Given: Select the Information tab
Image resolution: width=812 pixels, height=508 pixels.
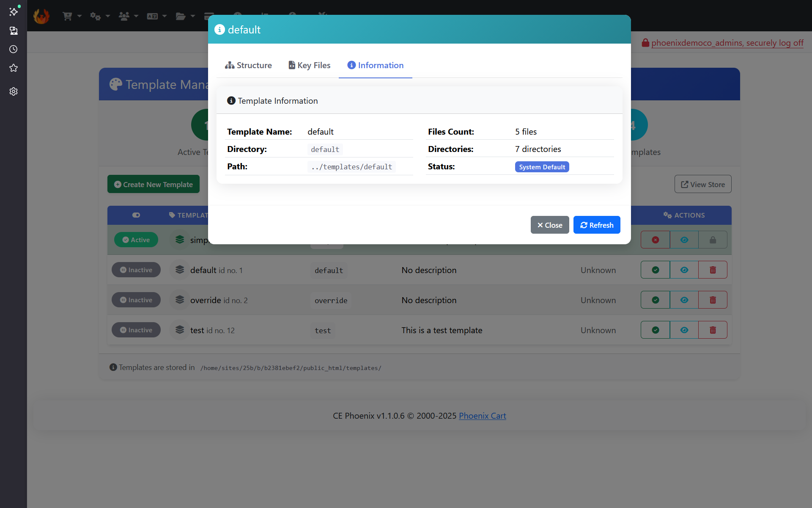Looking at the screenshot, I should coord(376,65).
